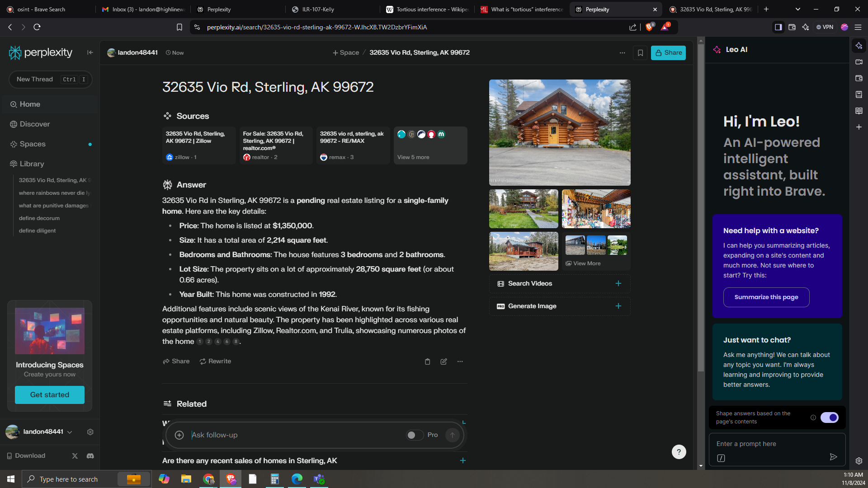Open account settings gear next to landon48441
Viewport: 868px width, 488px height.
pos(90,432)
